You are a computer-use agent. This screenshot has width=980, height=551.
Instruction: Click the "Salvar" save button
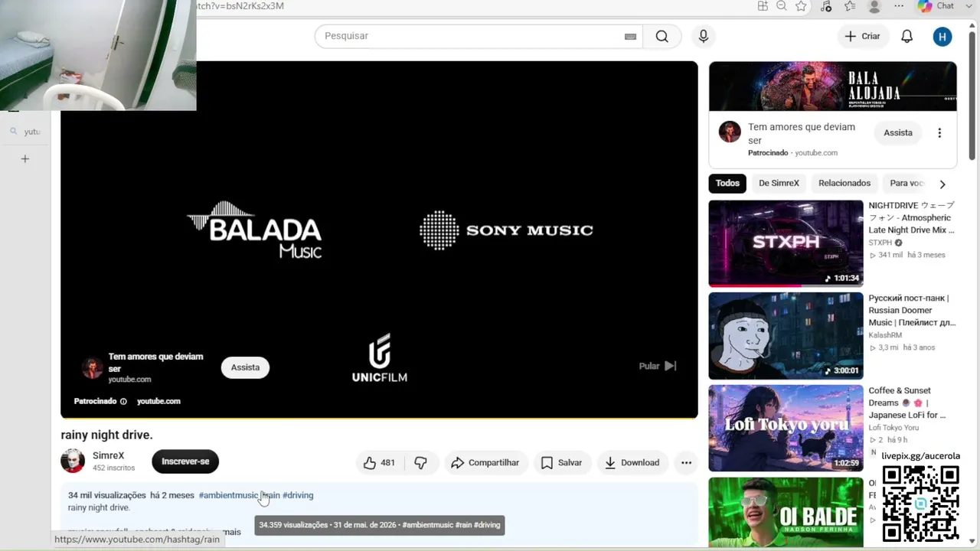pos(562,462)
